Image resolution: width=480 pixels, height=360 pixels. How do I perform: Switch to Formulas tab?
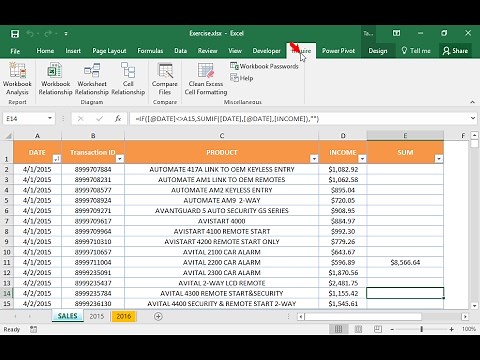tap(150, 51)
